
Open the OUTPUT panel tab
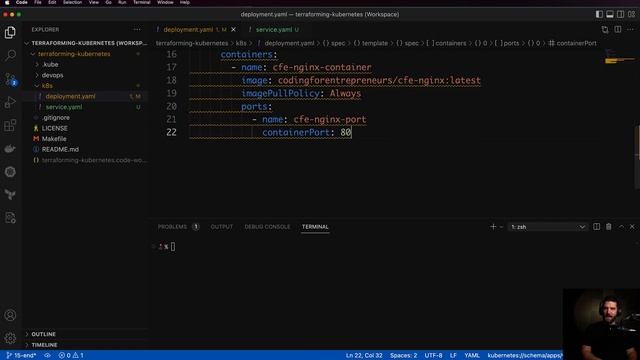(222, 227)
